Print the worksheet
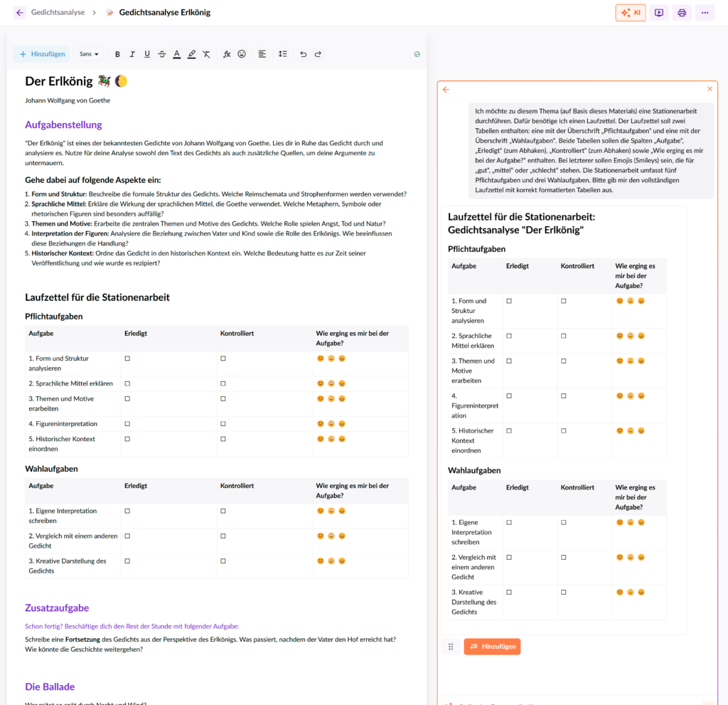 pos(681,12)
